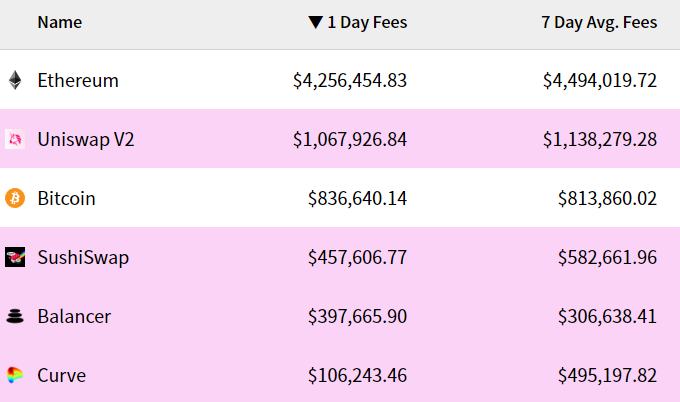This screenshot has height=402, width=680.
Task: Click the SushiSwap logo icon
Action: [x=14, y=257]
